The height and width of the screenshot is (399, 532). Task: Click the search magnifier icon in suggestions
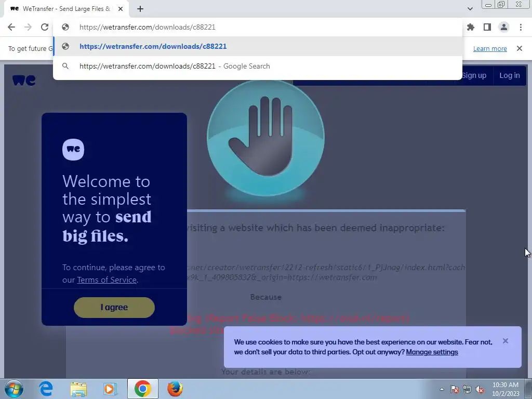pos(65,66)
